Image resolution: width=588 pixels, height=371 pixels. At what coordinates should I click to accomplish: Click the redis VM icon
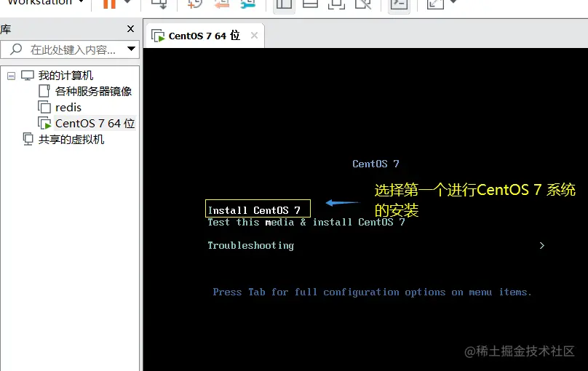point(44,107)
